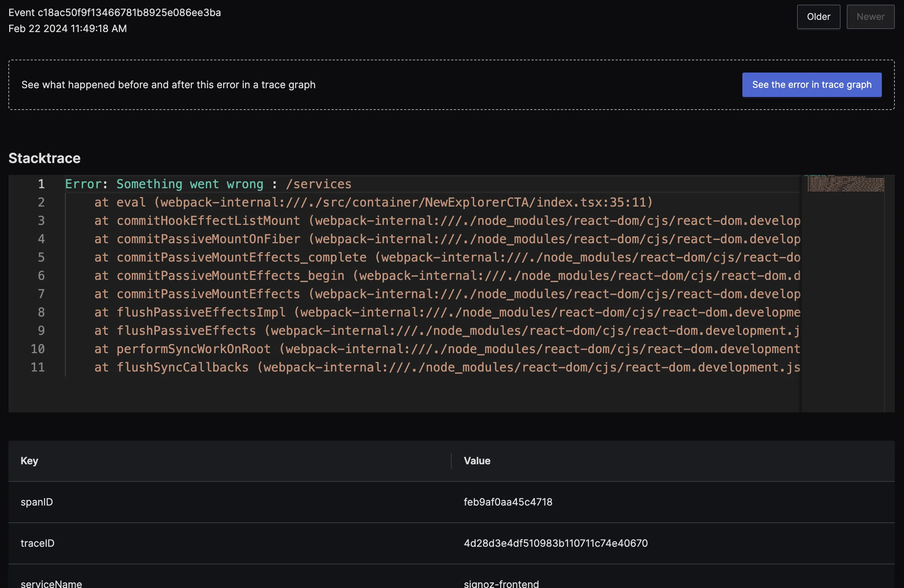Click the flushSyncCallbacks stack line
The width and height of the screenshot is (904, 588).
(447, 367)
